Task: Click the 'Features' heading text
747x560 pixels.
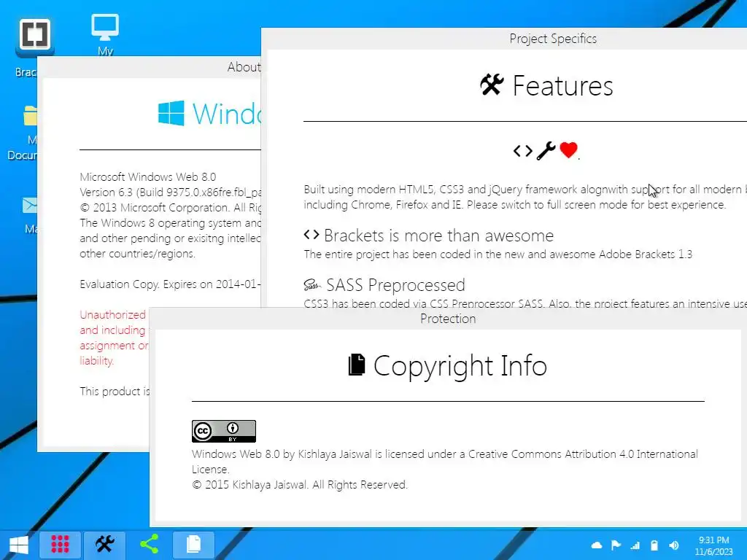Action: tap(562, 86)
